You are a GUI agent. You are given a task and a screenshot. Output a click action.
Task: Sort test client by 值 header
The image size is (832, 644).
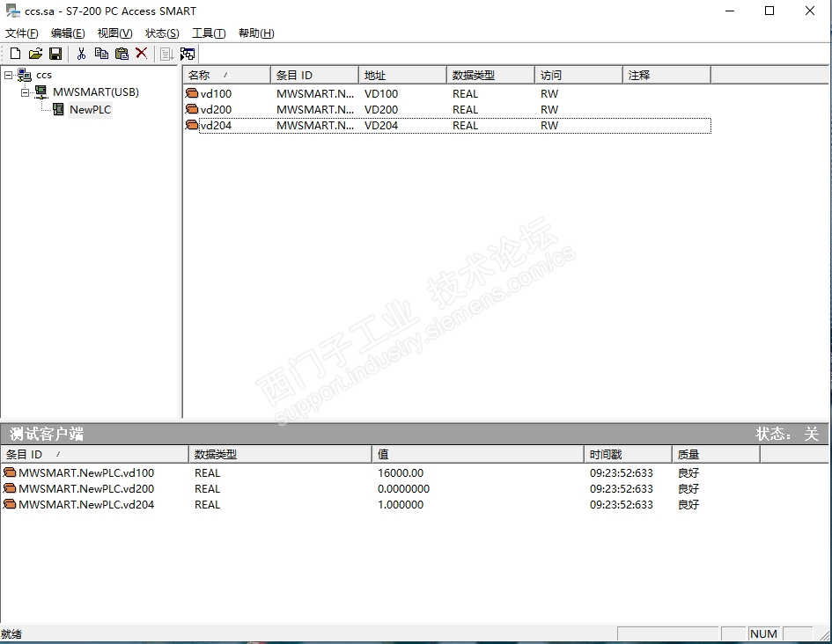[478, 454]
